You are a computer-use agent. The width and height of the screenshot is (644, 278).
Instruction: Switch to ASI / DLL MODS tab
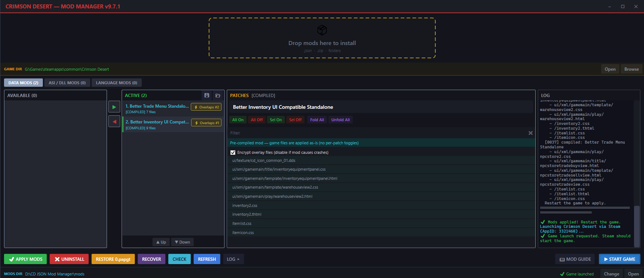tap(67, 83)
